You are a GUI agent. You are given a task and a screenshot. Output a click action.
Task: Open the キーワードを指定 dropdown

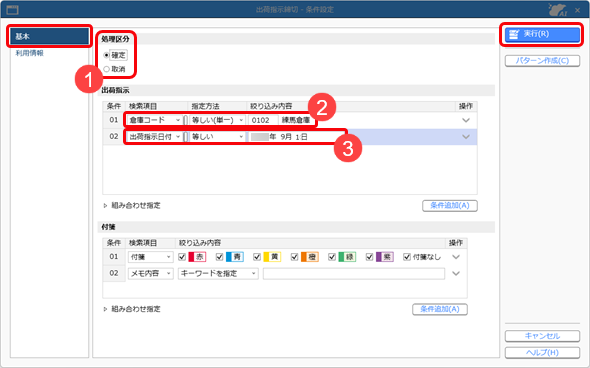pyautogui.click(x=218, y=274)
